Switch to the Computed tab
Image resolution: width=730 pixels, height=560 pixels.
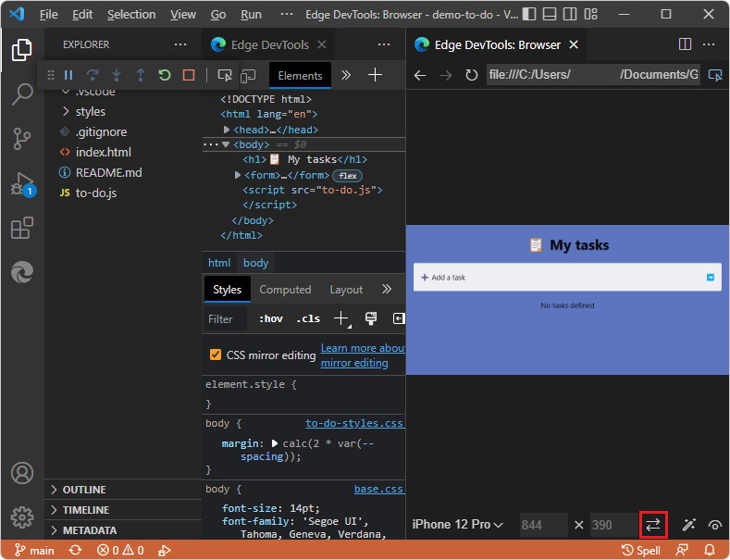pos(285,290)
